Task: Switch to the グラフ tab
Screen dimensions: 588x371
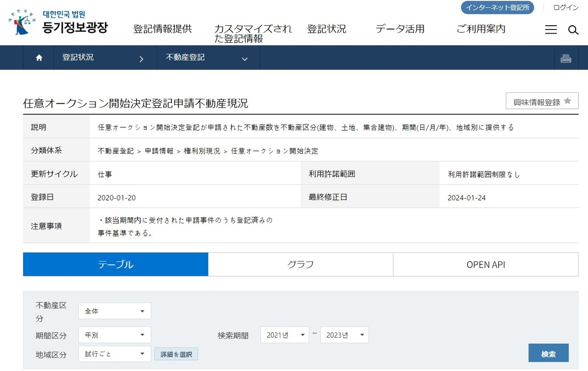Action: click(300, 264)
